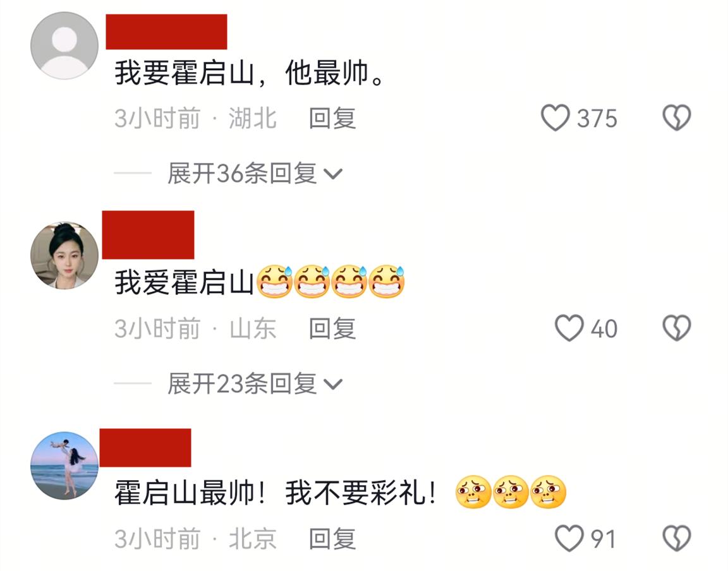Screen dimensions: 728x571
Task: Tap the broken heart on Shandong comment
Action: [676, 328]
